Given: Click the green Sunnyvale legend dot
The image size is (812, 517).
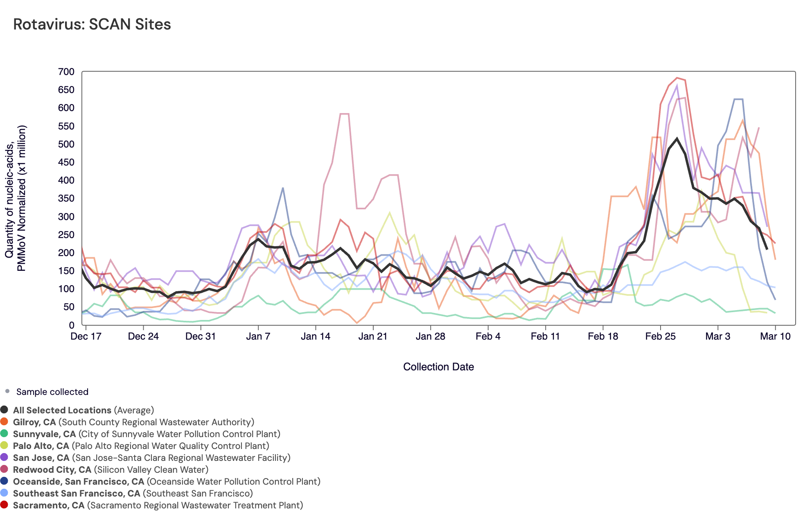Looking at the screenshot, I should (x=5, y=433).
